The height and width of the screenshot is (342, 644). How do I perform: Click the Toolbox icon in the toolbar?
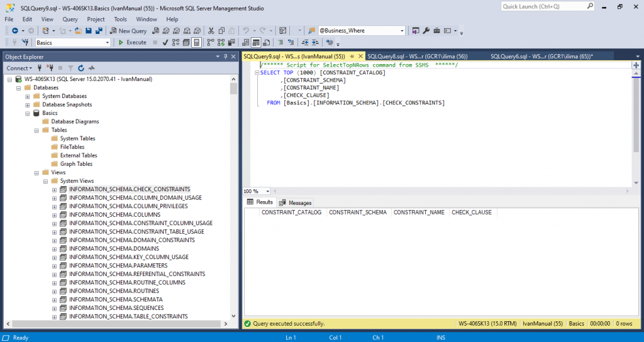[x=436, y=31]
